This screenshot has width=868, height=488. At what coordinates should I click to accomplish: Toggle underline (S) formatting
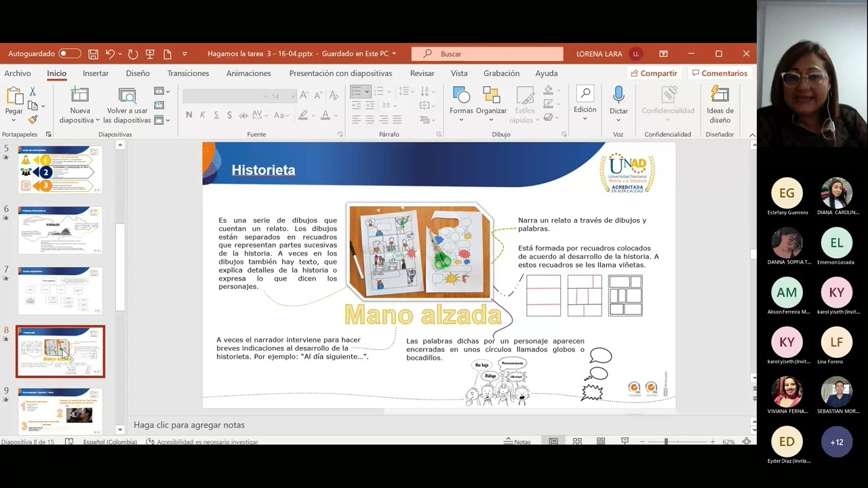pos(216,115)
